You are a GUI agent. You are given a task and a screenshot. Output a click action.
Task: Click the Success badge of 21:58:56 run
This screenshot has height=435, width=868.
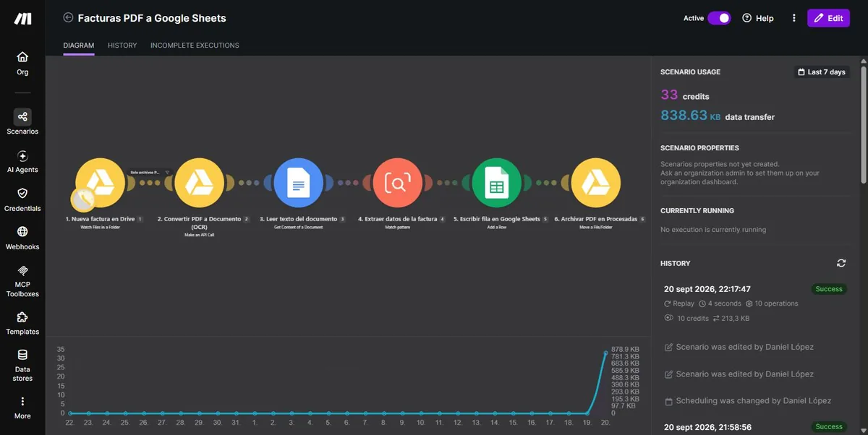click(829, 426)
